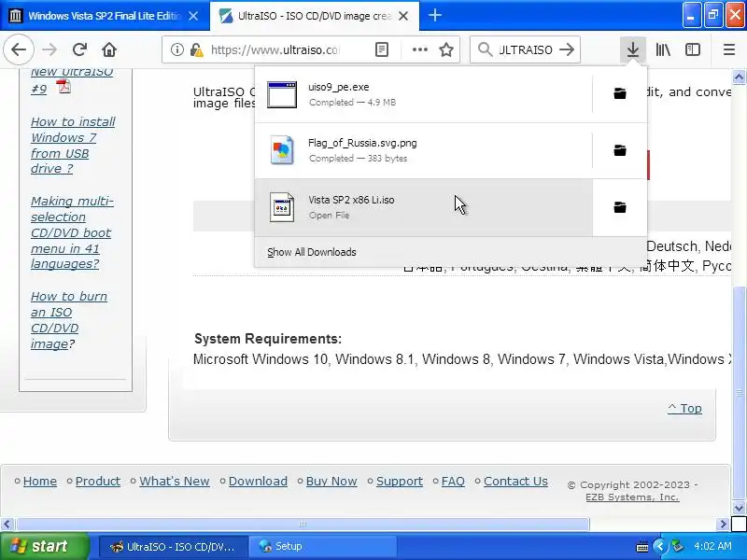The width and height of the screenshot is (747, 560).
Task: Toggle the downloads panel button
Action: click(x=633, y=49)
